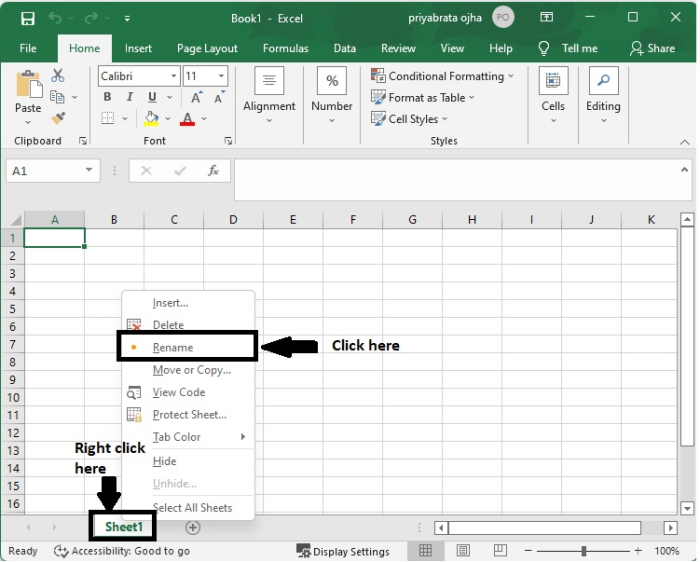Open the Number format group

332,96
